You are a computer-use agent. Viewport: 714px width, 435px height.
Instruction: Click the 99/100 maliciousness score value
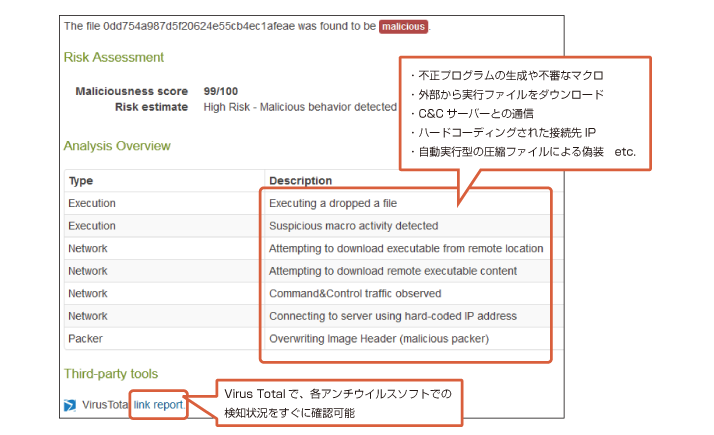tap(220, 91)
